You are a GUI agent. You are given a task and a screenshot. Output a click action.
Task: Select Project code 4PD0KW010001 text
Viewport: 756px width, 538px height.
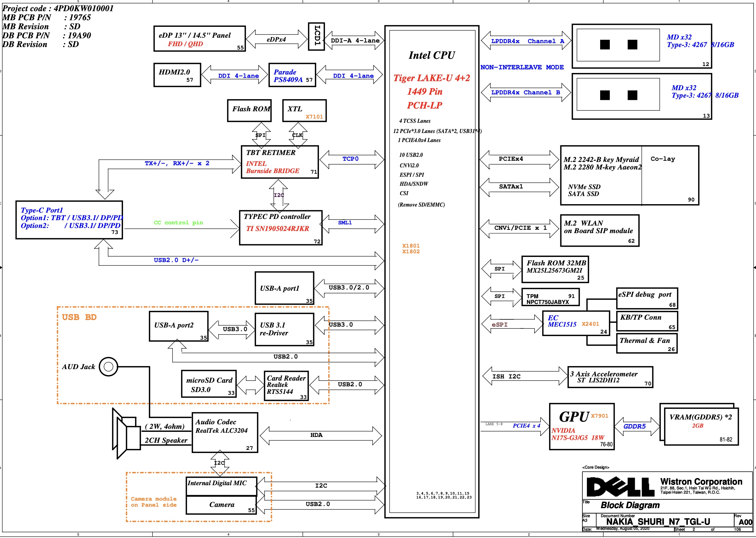[x=58, y=8]
